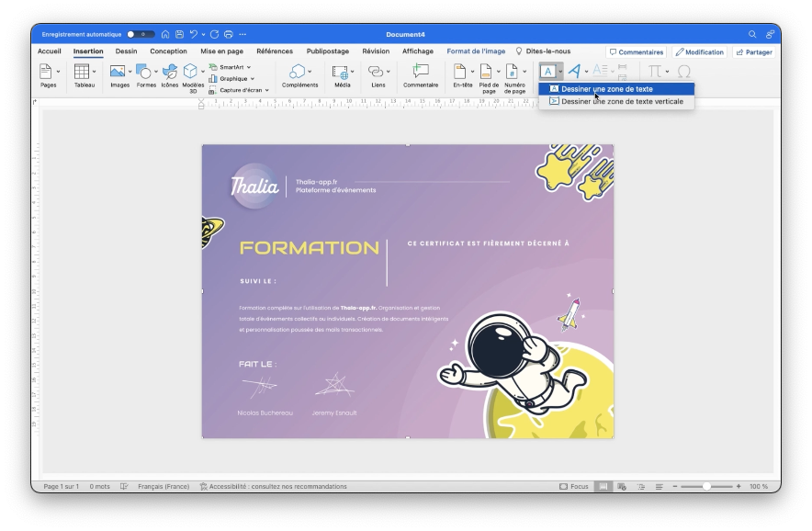812x531 pixels.
Task: Click the Omega symbol icon
Action: point(683,71)
